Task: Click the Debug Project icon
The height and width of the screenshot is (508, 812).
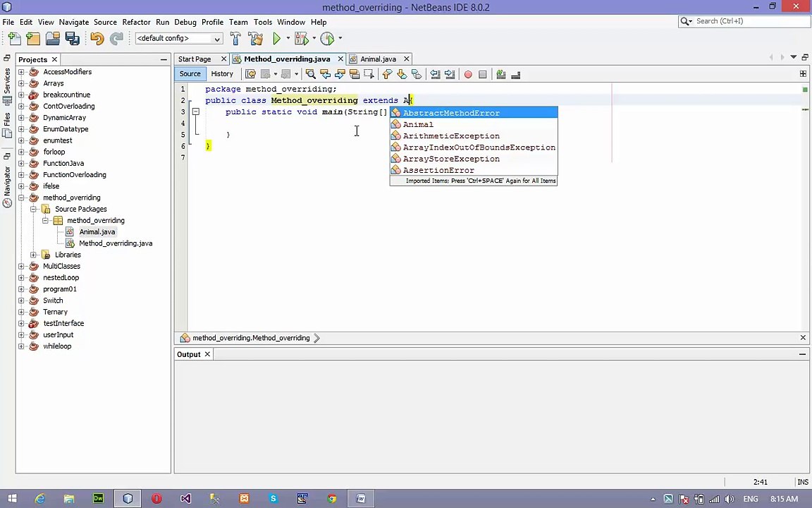Action: coord(301,38)
